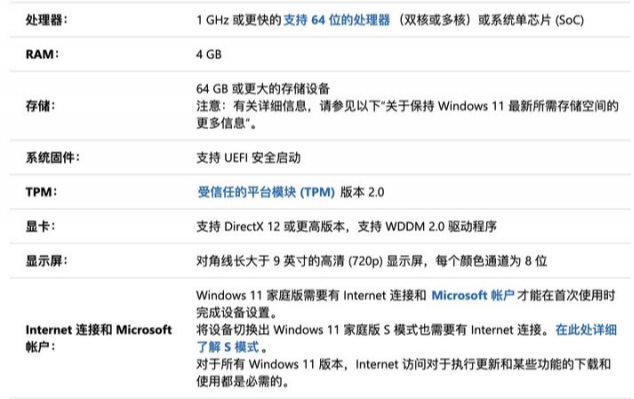Click the 系统固件 row label
634x399 pixels.
(53, 158)
